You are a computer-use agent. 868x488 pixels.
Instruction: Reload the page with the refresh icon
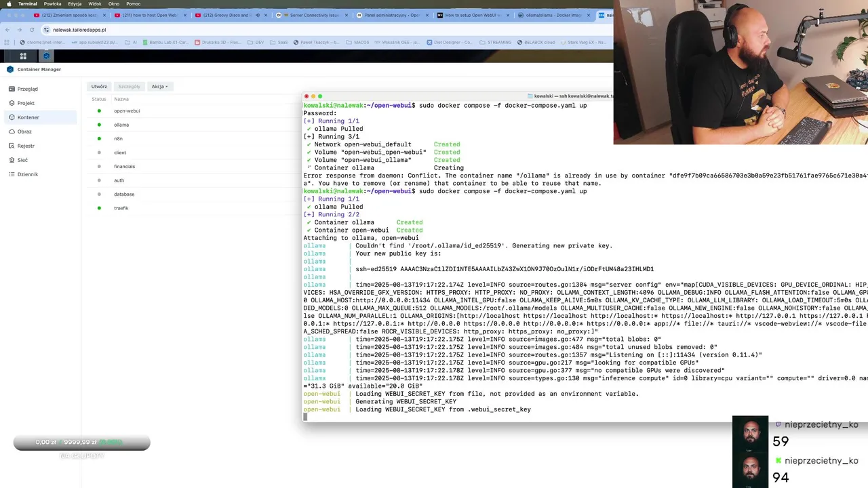[33, 30]
